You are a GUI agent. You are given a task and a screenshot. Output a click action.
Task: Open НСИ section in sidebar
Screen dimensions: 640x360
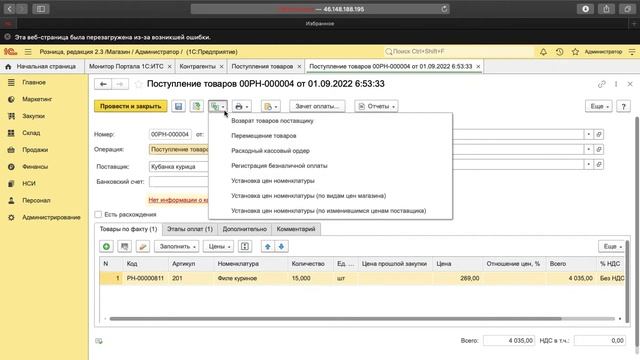coord(29,184)
